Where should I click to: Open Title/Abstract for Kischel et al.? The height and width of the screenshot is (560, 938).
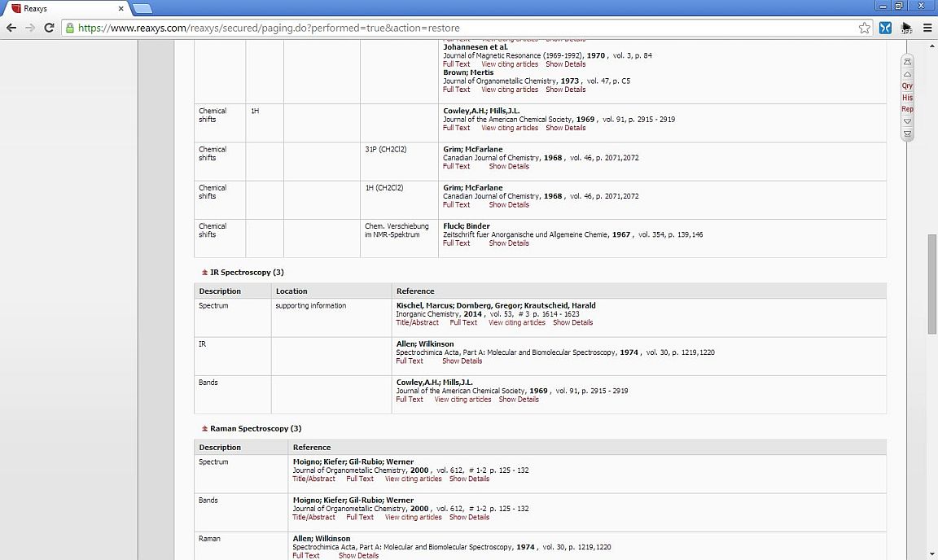pos(417,322)
